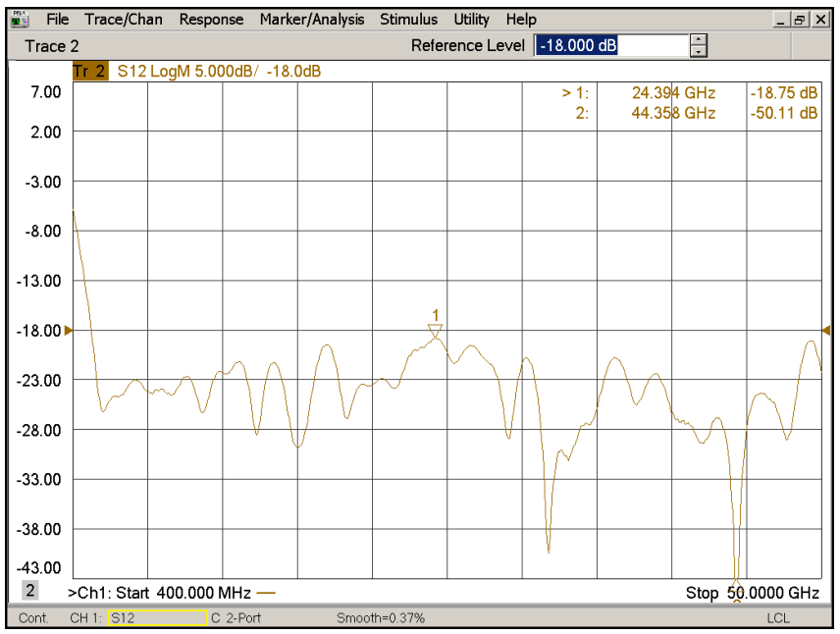Open the Trace/Chan menu
The height and width of the screenshot is (634, 840).
(x=124, y=20)
